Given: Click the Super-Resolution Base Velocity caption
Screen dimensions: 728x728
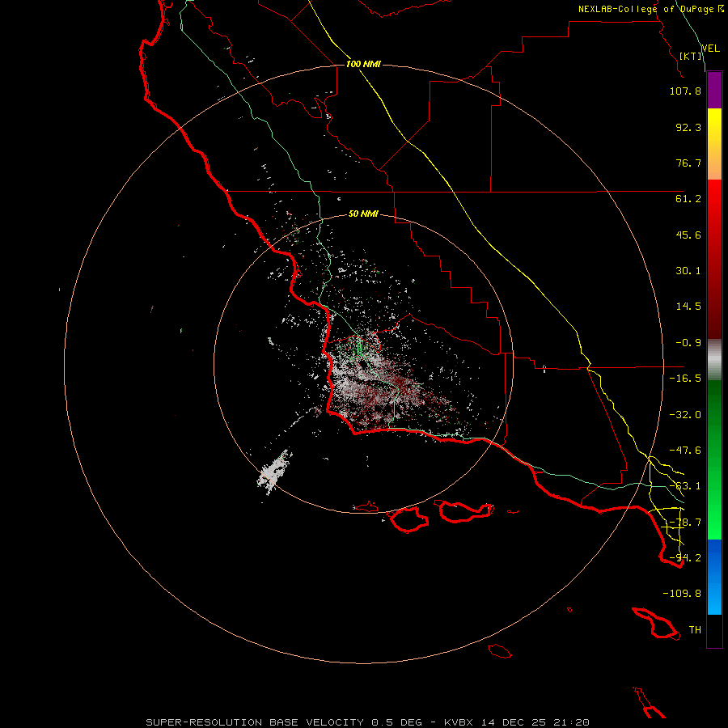Looking at the screenshot, I should click(368, 722).
